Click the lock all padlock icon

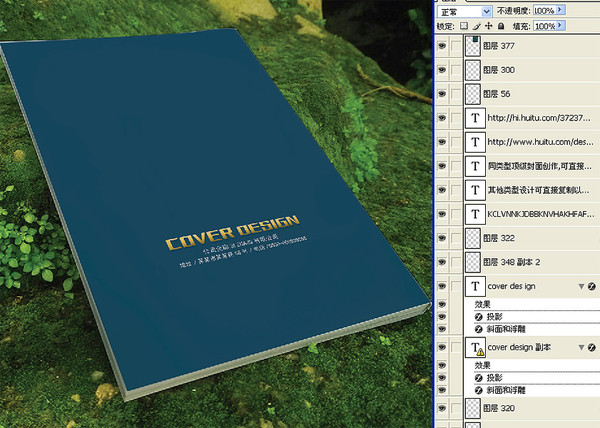point(501,26)
